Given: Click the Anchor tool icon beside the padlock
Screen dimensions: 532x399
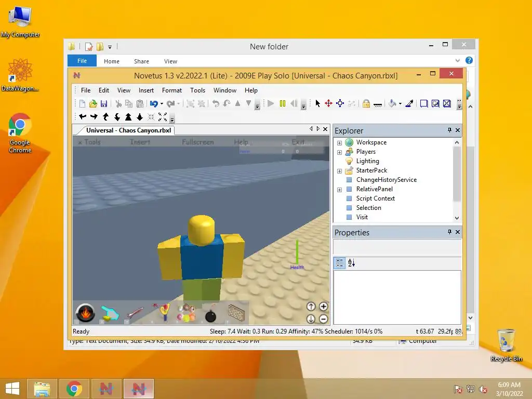Looking at the screenshot, I should pos(378,104).
